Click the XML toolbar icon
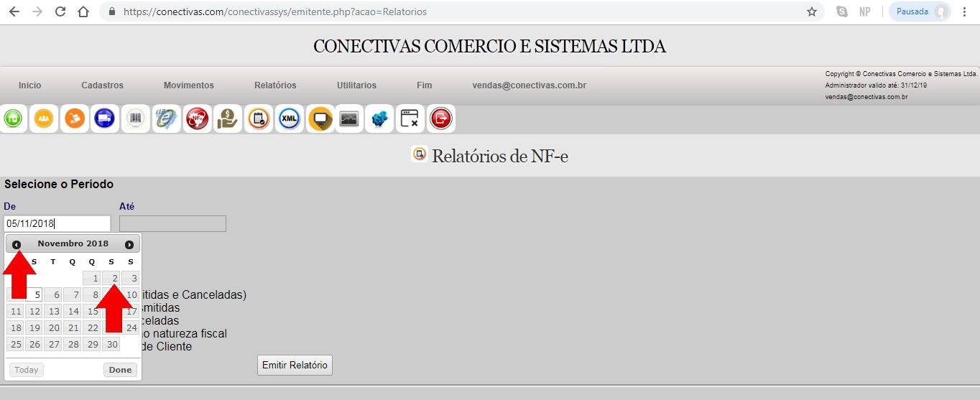 pos(290,118)
